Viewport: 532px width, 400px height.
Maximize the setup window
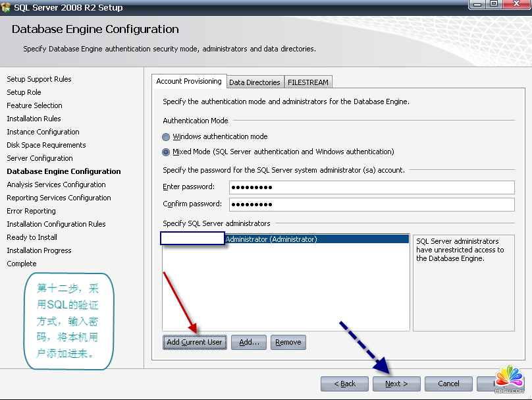coord(494,5)
